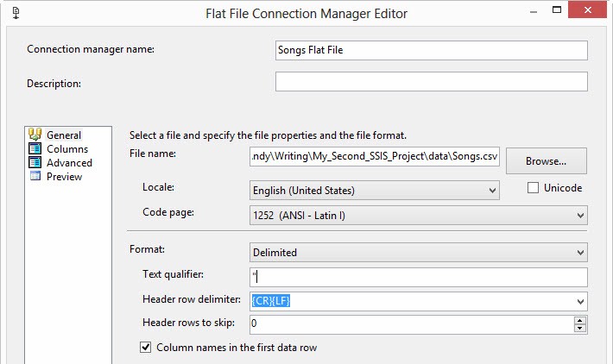613x364 pixels.
Task: Uncheck Column names in the first data row
Action: point(145,348)
